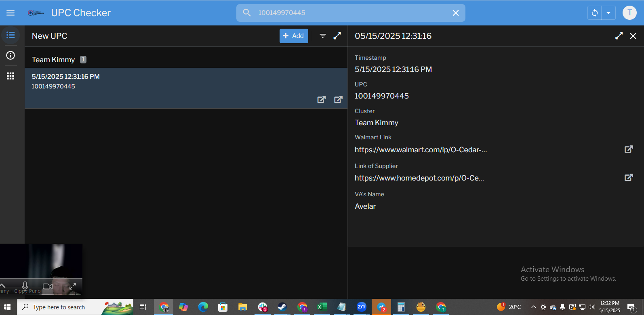Image resolution: width=644 pixels, height=315 pixels.
Task: Select the 100149970445 UPC list row
Action: (162, 82)
